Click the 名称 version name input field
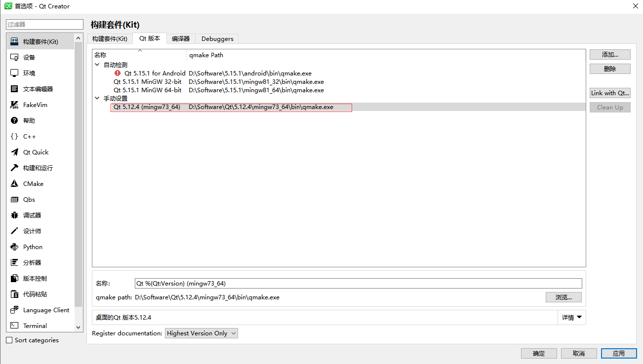Viewport: 643px width, 364px height. coord(359,284)
